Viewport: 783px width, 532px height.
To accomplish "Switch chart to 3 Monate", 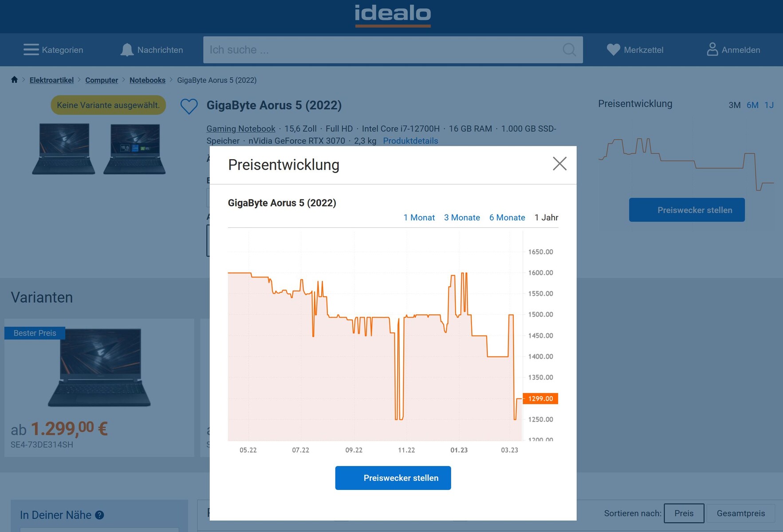I will [462, 218].
